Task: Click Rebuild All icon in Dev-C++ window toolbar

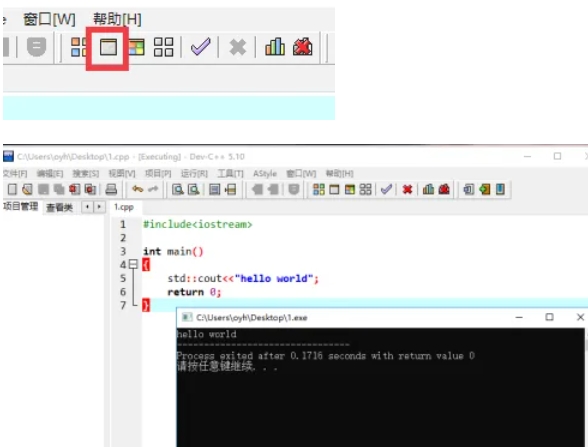Action: point(365,189)
